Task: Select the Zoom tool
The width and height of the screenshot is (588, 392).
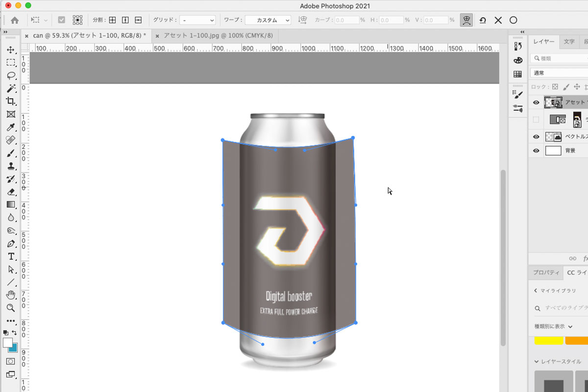Action: coord(10,308)
